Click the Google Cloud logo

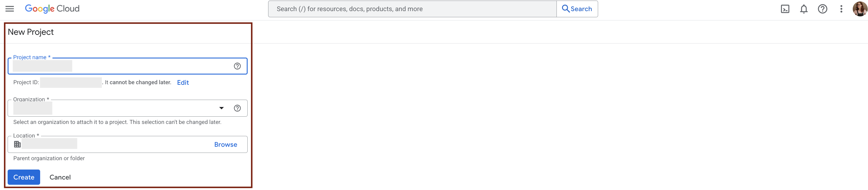(52, 8)
